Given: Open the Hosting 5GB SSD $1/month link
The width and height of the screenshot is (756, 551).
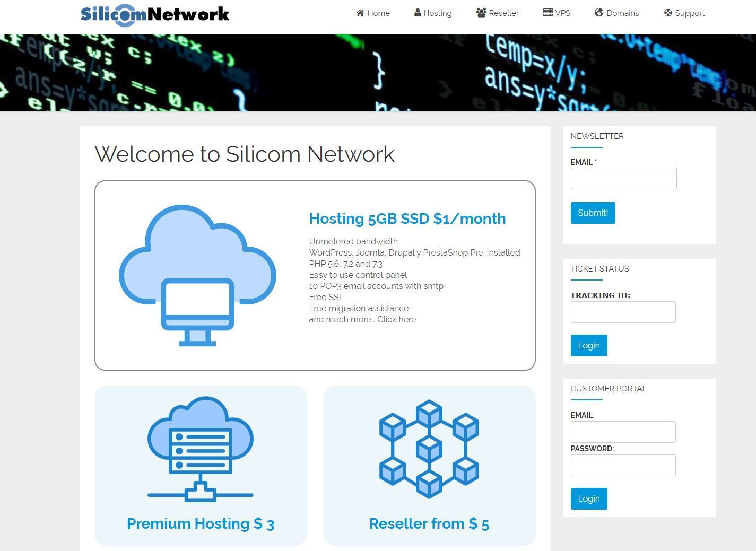Looking at the screenshot, I should (407, 218).
